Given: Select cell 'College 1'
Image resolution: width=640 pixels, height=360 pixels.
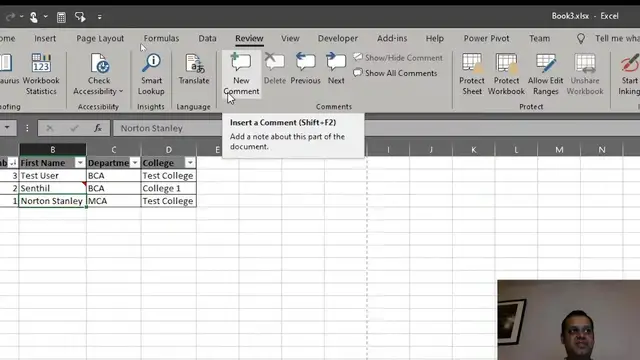Looking at the screenshot, I should click(169, 188).
